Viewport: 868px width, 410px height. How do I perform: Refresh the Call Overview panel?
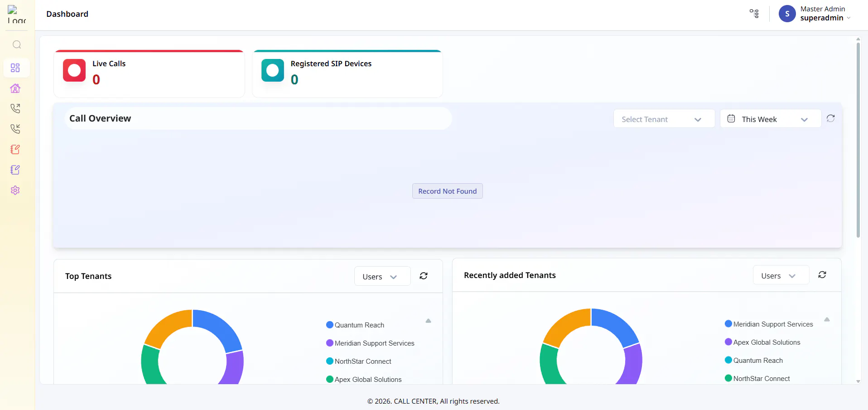[830, 118]
